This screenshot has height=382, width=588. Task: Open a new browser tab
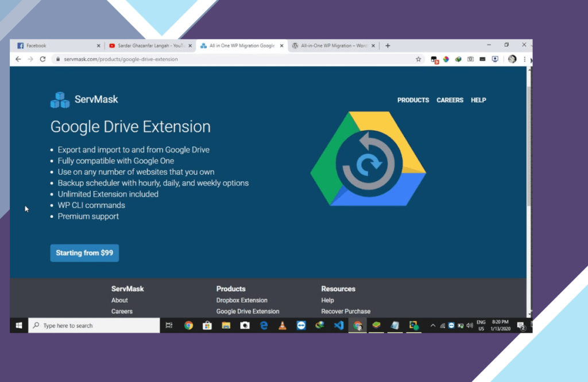(388, 46)
